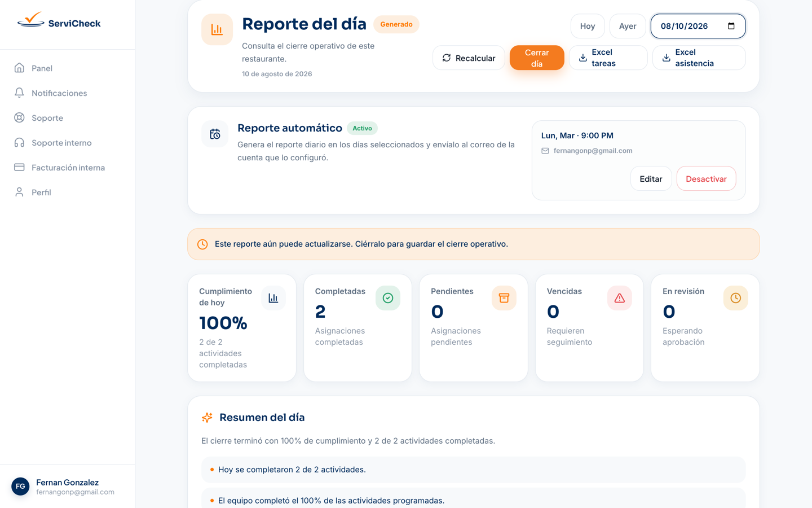
Task: Click the Recalcular button
Action: point(469,58)
